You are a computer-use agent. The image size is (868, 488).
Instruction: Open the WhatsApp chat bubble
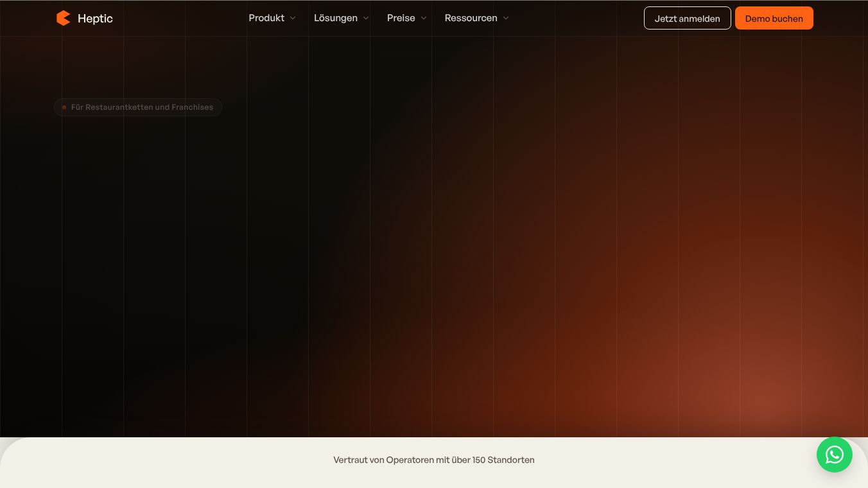tap(834, 455)
